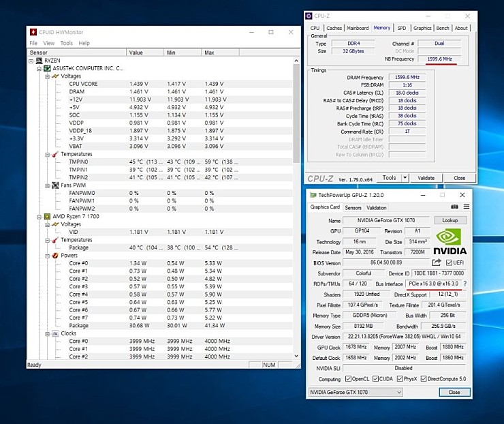Click the Ryzen Temperatures thermometer icon
Image resolution: width=504 pixels, height=424 pixels.
click(x=55, y=240)
